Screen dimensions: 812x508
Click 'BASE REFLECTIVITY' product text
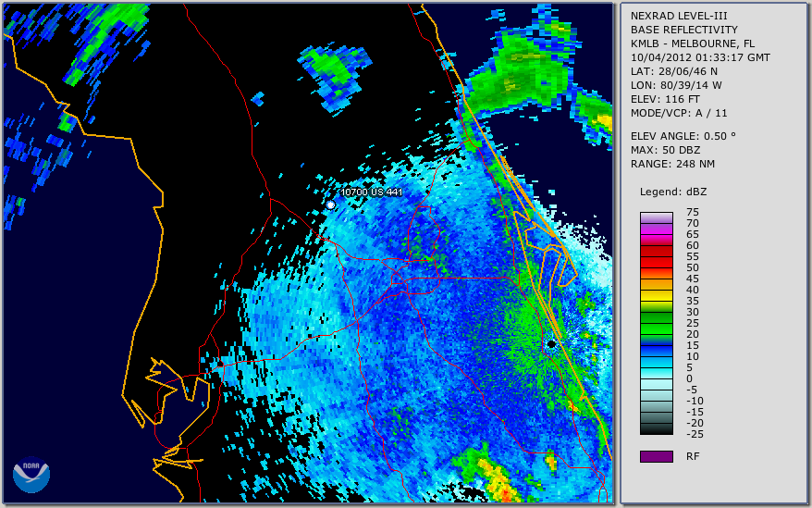pos(684,30)
